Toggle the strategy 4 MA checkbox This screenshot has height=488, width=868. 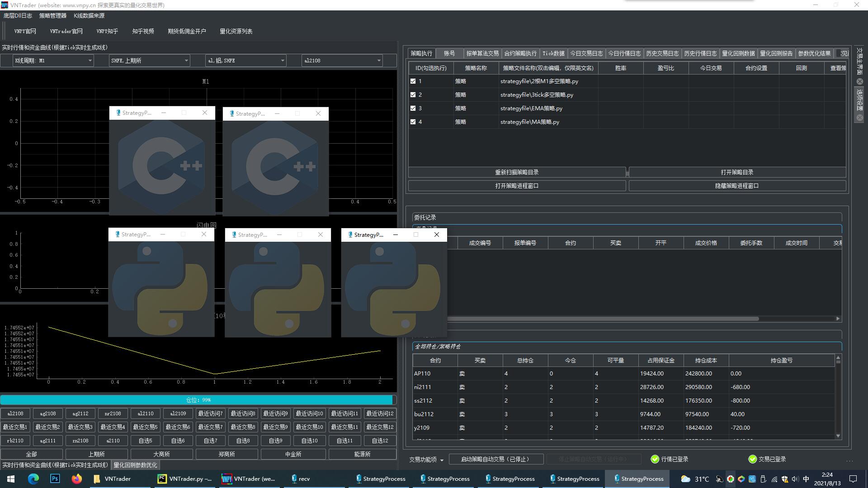(x=413, y=122)
